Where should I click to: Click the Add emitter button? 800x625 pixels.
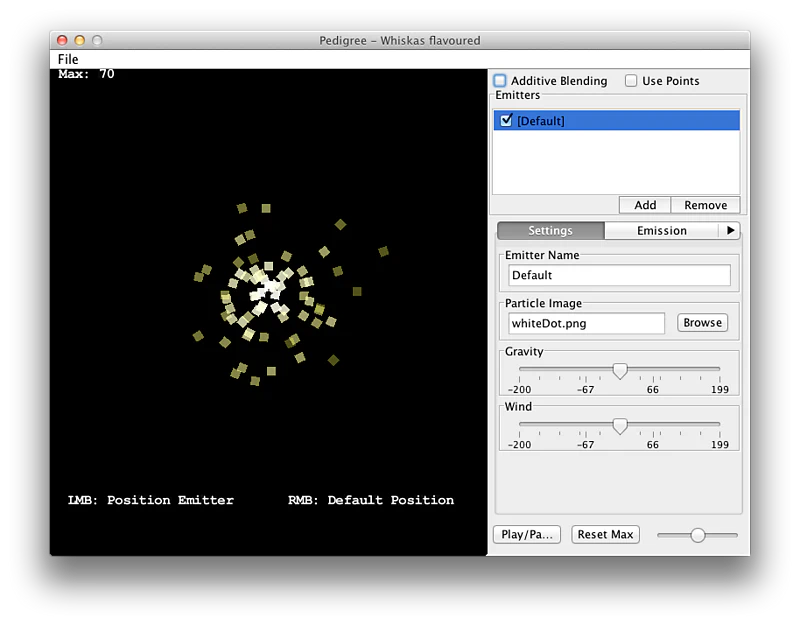tap(645, 205)
